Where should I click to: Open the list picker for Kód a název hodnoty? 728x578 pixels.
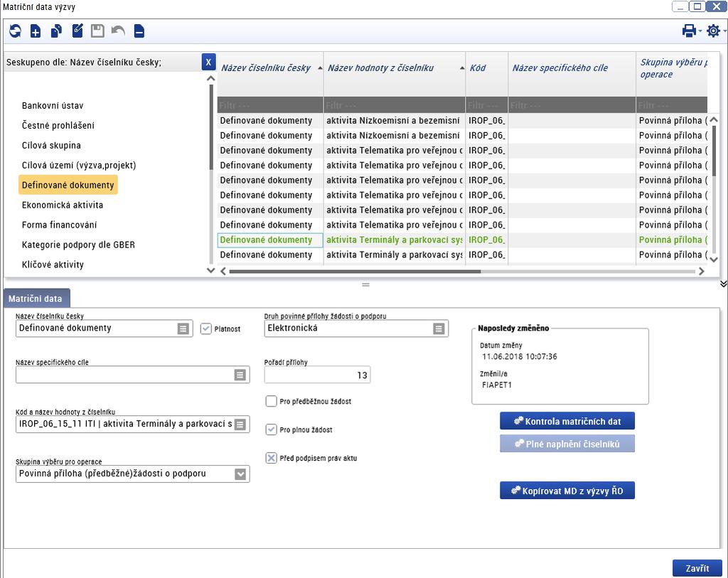tap(240, 424)
